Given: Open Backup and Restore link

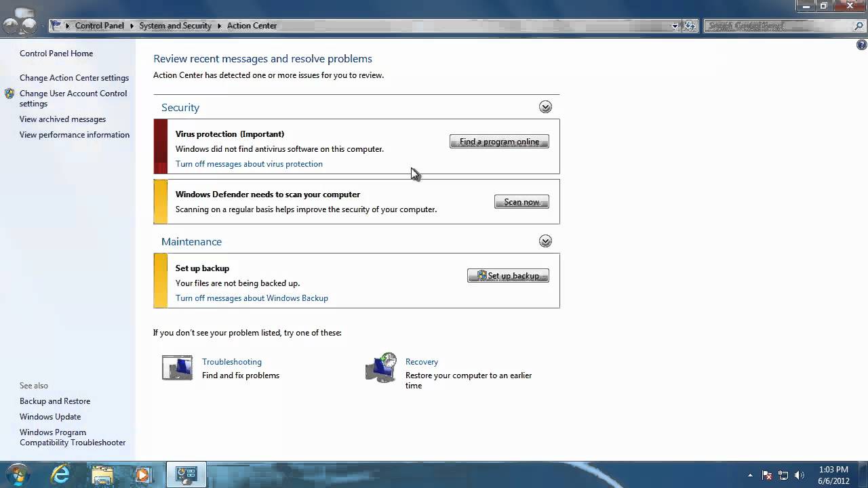Looking at the screenshot, I should tap(55, 401).
